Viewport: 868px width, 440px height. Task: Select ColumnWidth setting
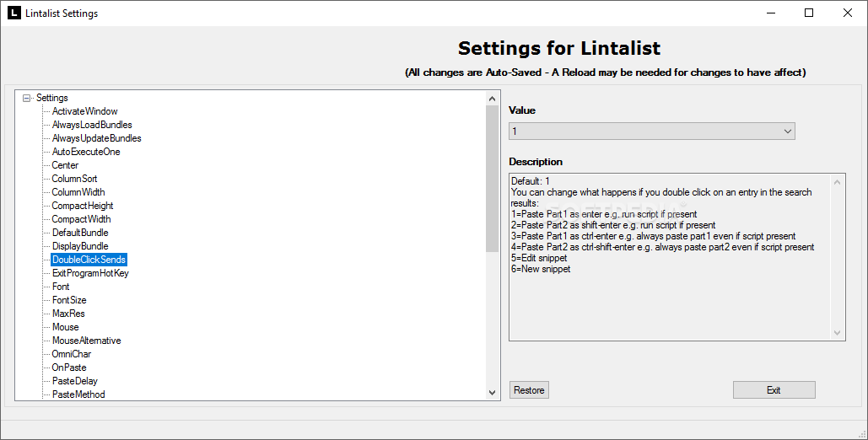(x=78, y=192)
